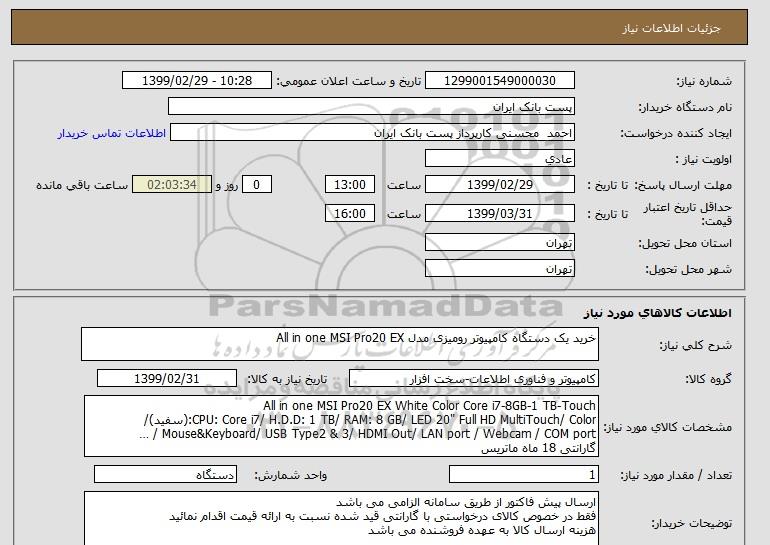The height and width of the screenshot is (545, 770).
Task: Click the goods group field کامپیوتر و فناوری اطلاعات
Action: click(x=474, y=379)
